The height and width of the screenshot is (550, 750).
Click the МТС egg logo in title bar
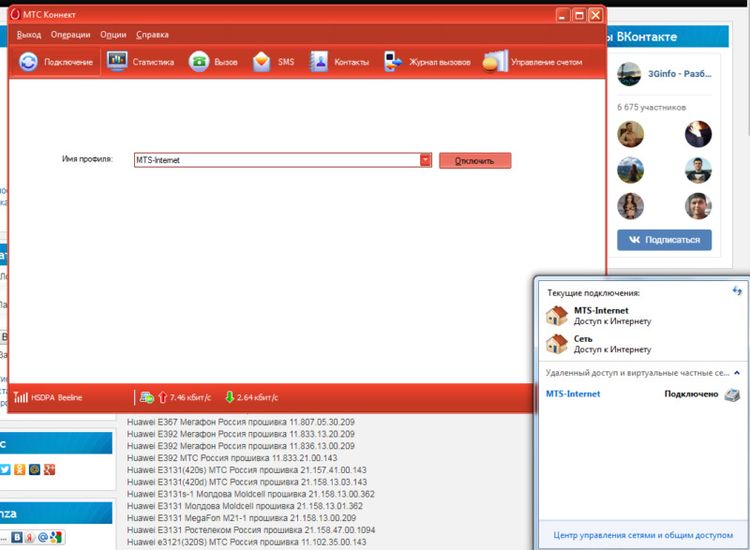pos(15,14)
